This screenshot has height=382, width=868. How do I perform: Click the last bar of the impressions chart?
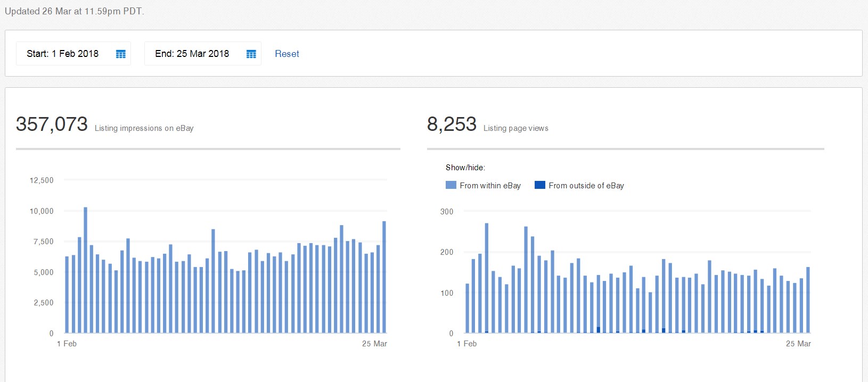(384, 277)
